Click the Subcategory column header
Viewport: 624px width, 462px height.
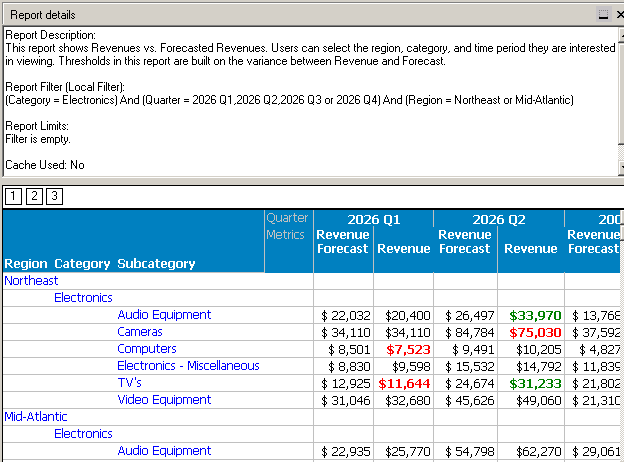point(156,264)
